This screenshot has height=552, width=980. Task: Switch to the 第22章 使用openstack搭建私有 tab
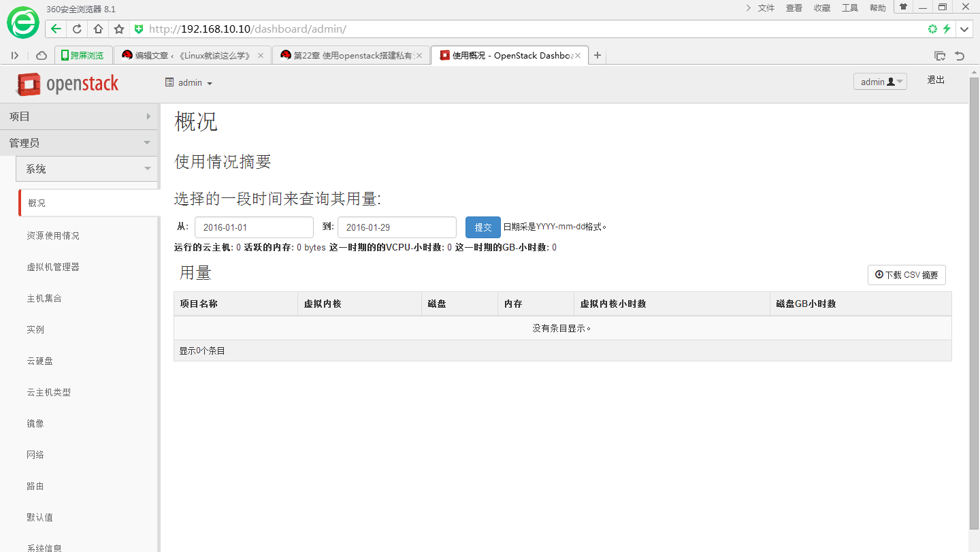click(350, 56)
